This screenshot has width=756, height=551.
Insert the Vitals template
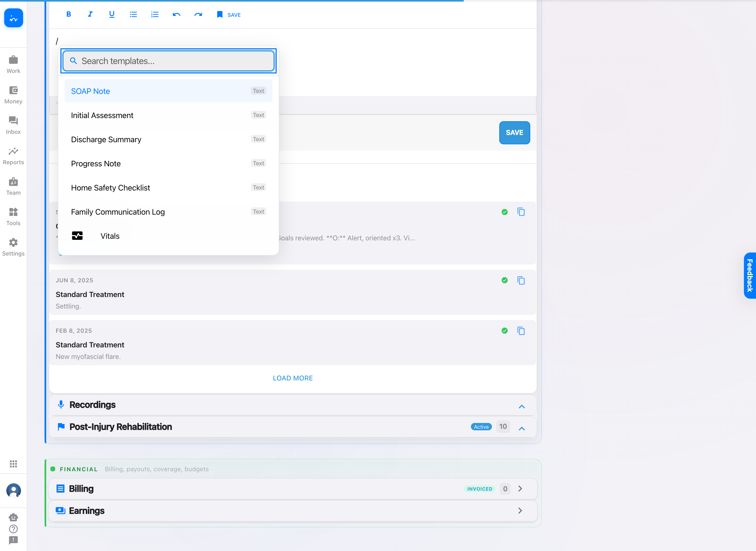(x=169, y=236)
